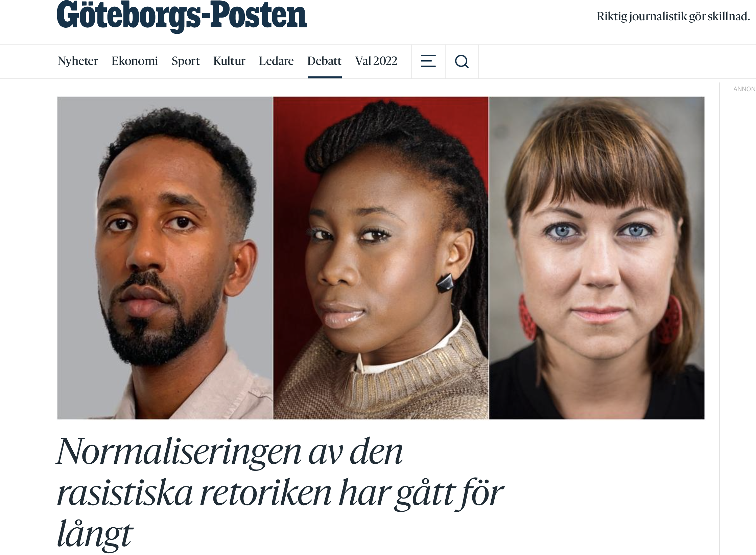Click the underline beneath the Debatt tab
The image size is (756, 555).
tap(325, 77)
